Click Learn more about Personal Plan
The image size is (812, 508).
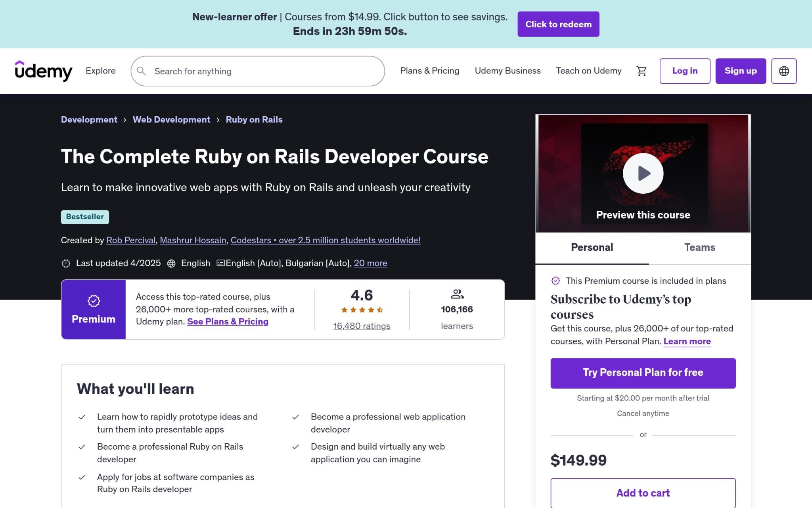[x=687, y=341]
